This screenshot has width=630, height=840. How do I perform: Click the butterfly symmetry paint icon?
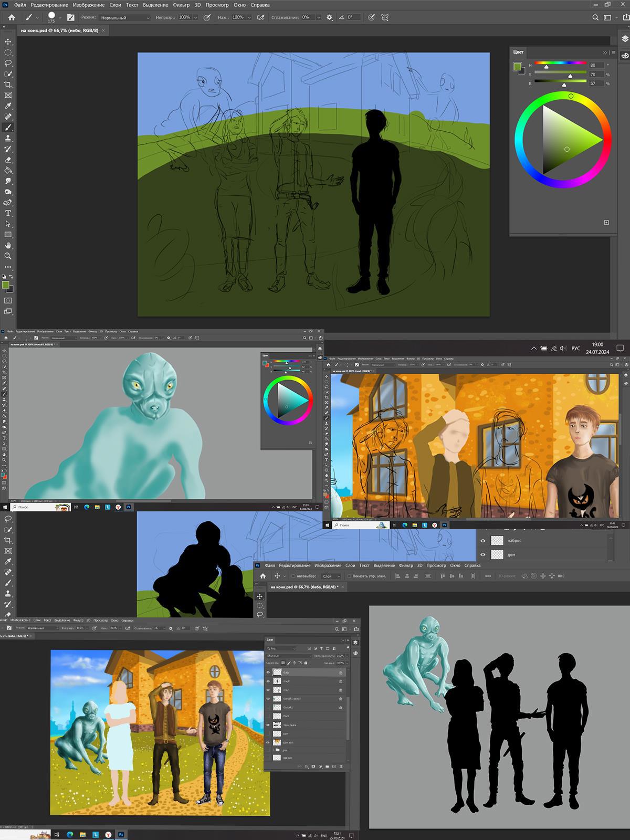point(385,17)
